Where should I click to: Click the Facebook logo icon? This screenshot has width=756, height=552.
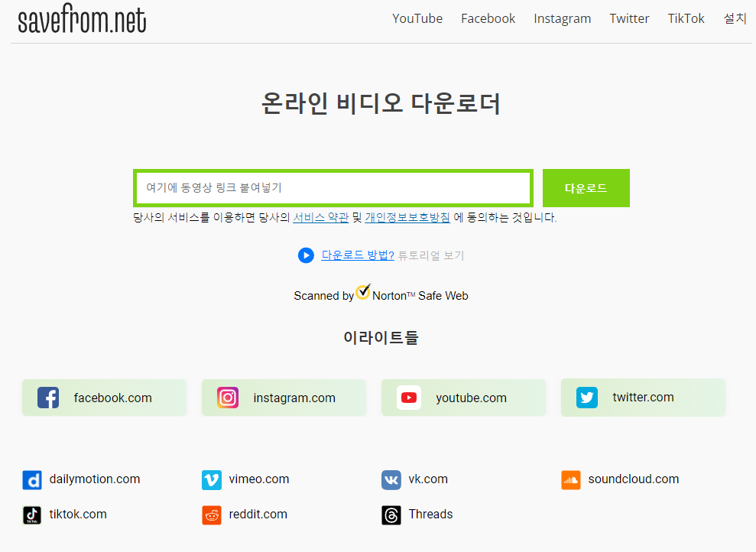coord(48,398)
